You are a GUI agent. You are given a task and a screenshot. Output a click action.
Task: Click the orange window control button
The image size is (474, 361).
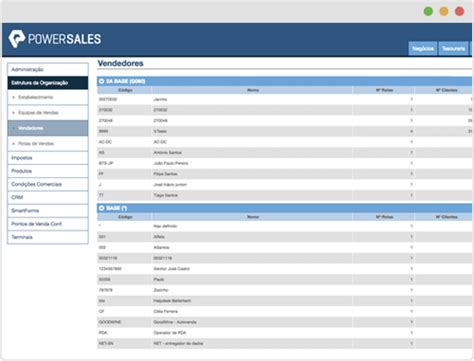pos(444,11)
